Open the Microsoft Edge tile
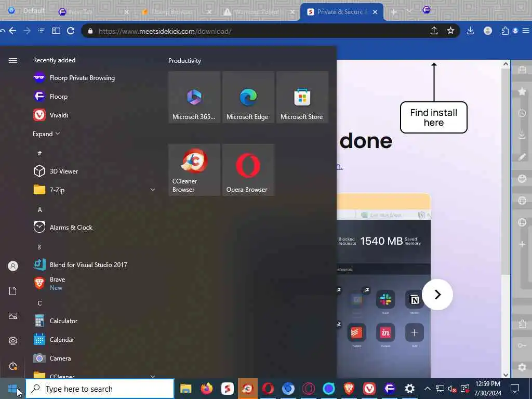Image resolution: width=532 pixels, height=399 pixels. [248, 97]
